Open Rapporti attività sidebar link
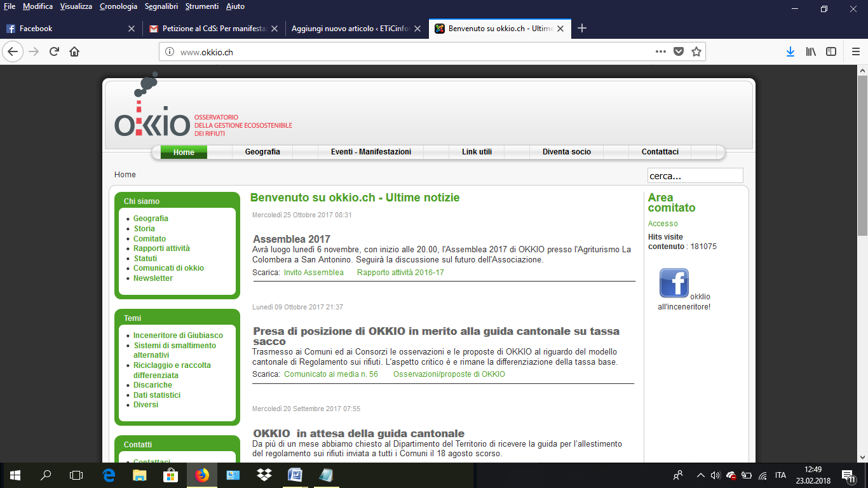Image resolution: width=868 pixels, height=488 pixels. 161,248
